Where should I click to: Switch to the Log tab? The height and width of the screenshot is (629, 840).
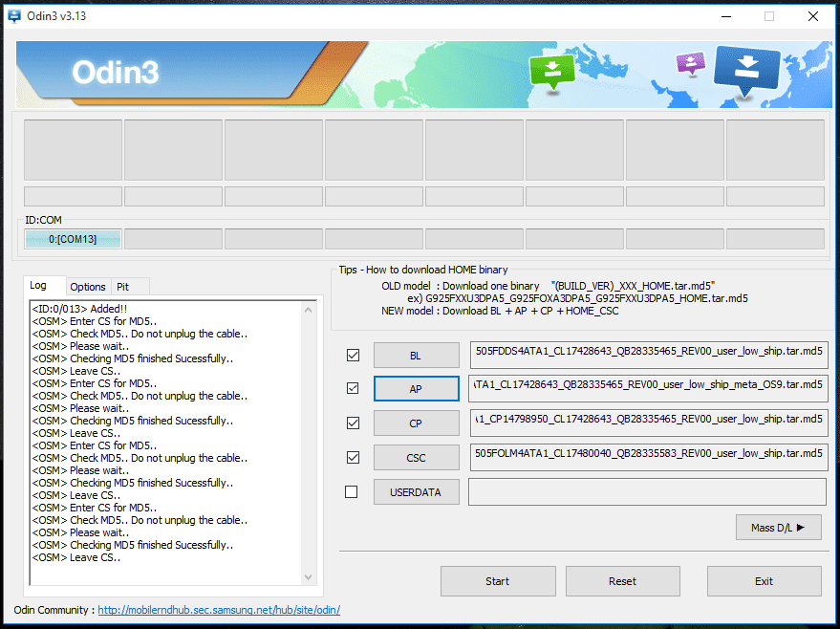tap(45, 286)
